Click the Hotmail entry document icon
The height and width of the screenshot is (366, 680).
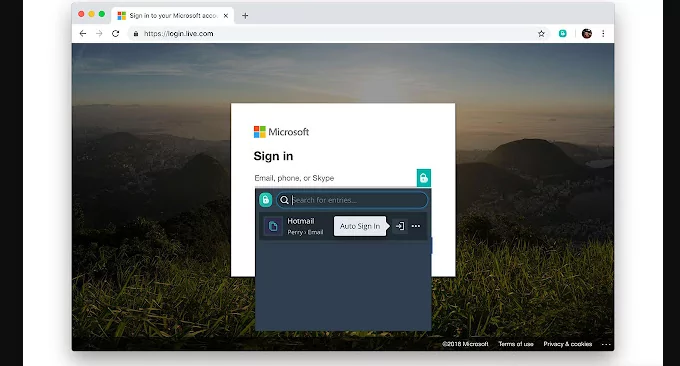pyautogui.click(x=273, y=226)
